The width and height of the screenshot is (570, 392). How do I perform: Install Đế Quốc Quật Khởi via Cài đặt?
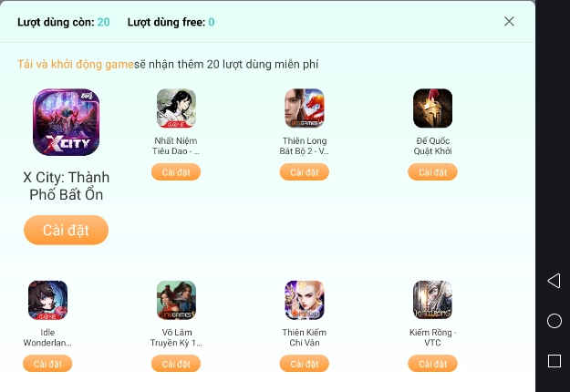432,171
